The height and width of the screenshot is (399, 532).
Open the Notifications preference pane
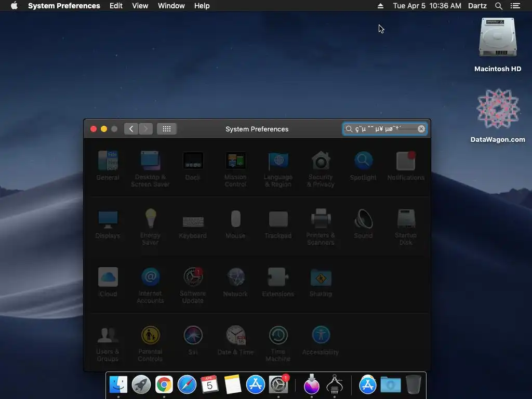coord(406,165)
